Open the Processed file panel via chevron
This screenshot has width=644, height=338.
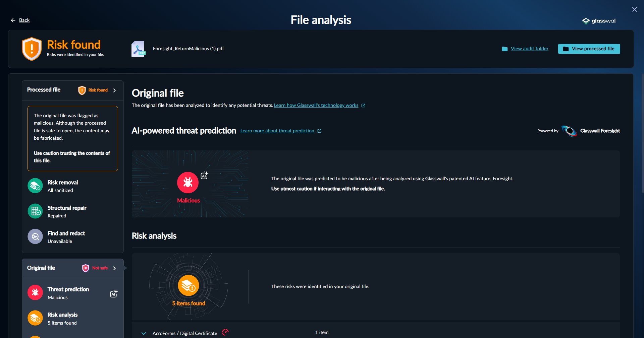coord(114,90)
